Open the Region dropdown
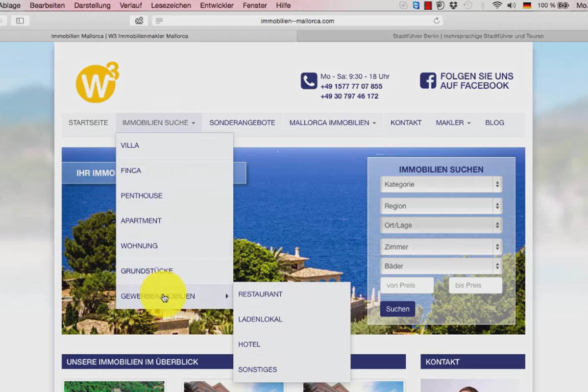The image size is (588, 392). [441, 206]
